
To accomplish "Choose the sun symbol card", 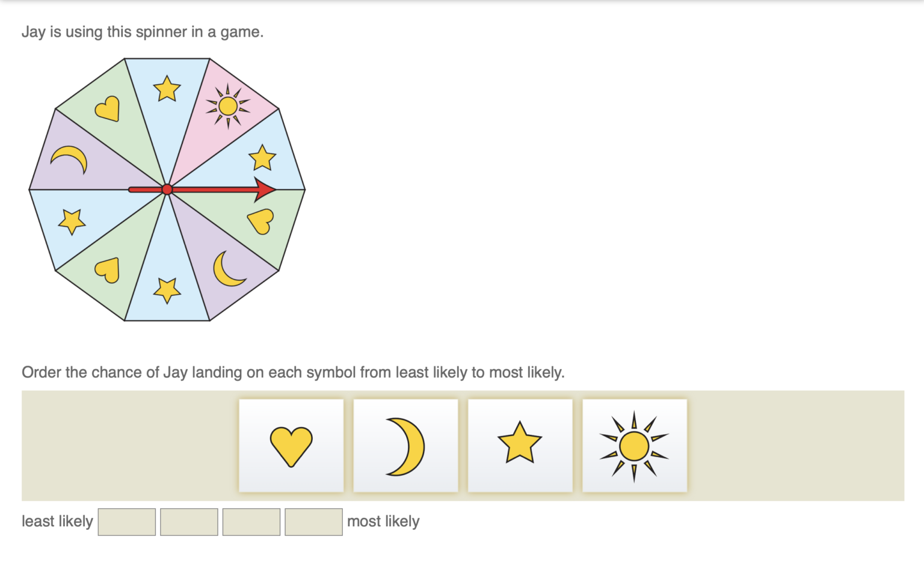I will click(634, 446).
